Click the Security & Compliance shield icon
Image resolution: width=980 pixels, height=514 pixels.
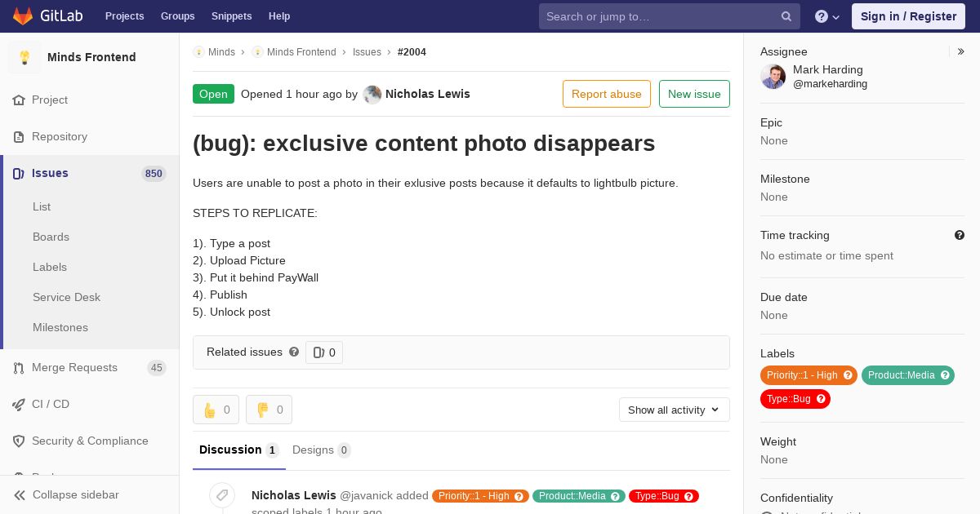(x=19, y=441)
